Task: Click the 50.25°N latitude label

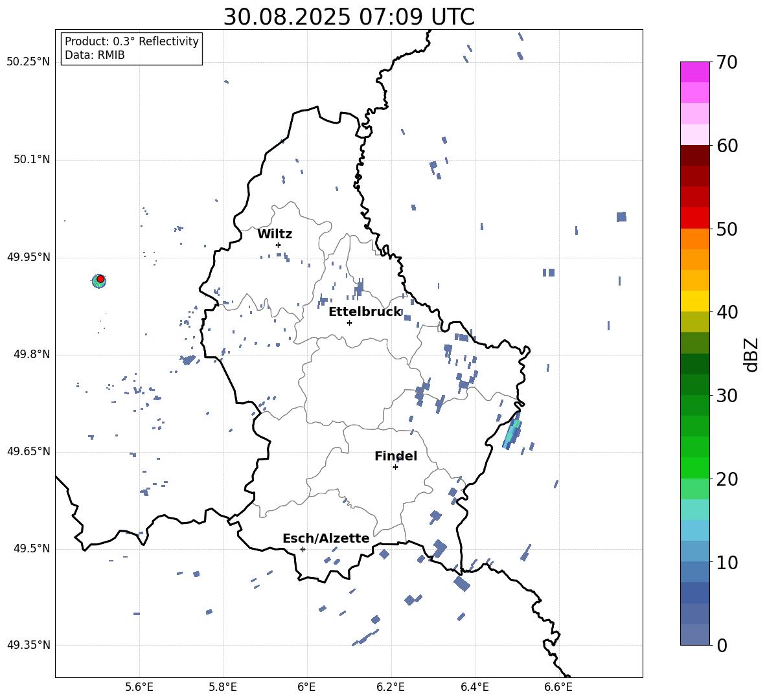Action: [x=29, y=62]
